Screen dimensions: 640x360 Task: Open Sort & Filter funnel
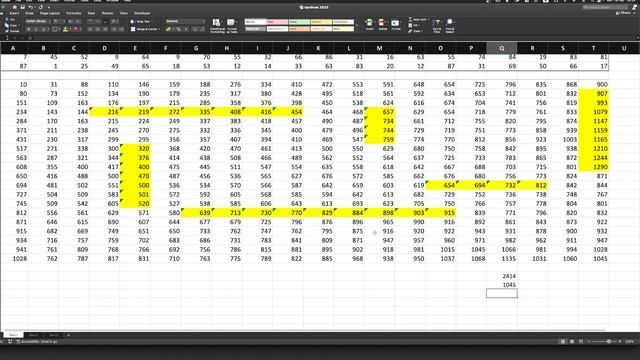pyautogui.click(x=437, y=25)
